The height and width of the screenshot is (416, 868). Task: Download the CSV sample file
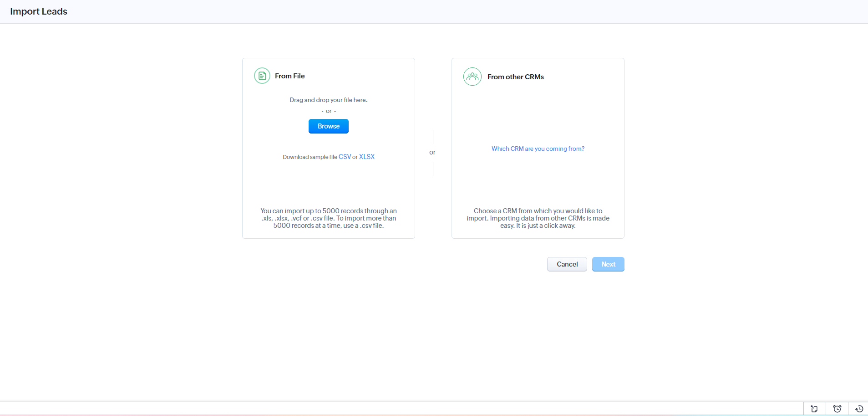click(x=345, y=157)
